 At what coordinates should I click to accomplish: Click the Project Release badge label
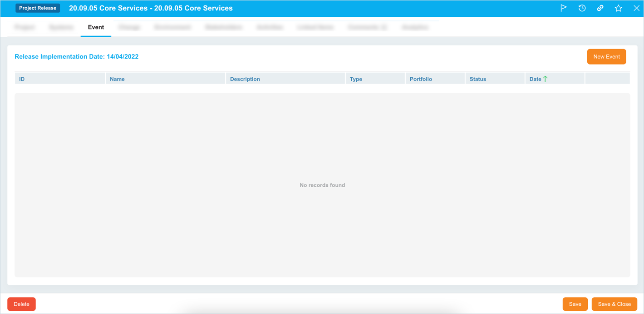(38, 8)
